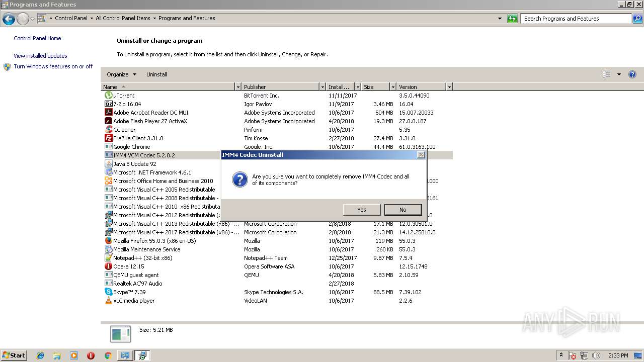Viewport: 644px width, 362px height.
Task: Click Igor Pavlov publisher cell
Action: (258, 104)
